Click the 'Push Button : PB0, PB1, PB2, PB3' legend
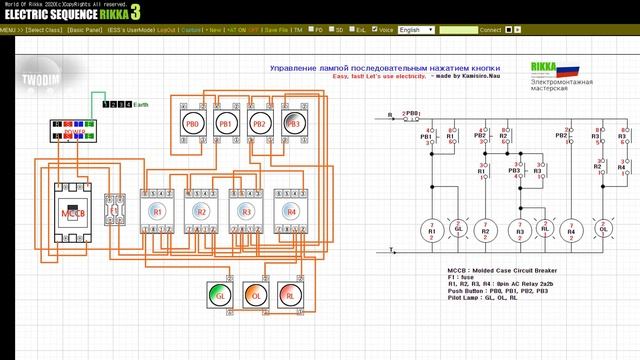The height and width of the screenshot is (360, 640). [x=498, y=291]
